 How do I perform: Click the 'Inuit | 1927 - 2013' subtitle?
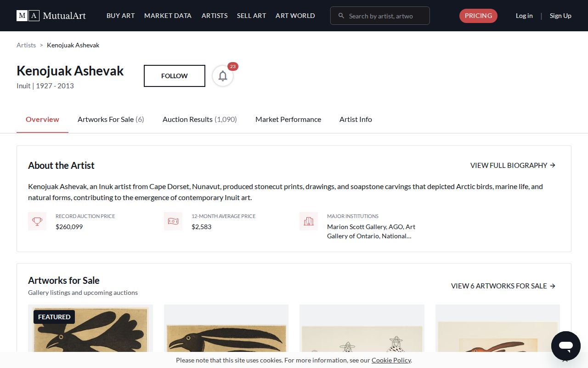tap(45, 86)
